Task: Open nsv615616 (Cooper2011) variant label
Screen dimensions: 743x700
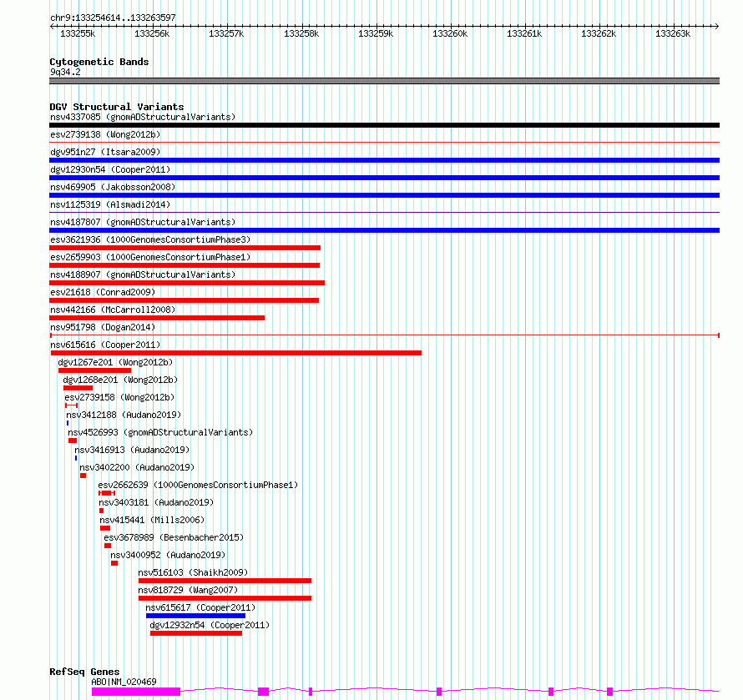Action: click(105, 345)
